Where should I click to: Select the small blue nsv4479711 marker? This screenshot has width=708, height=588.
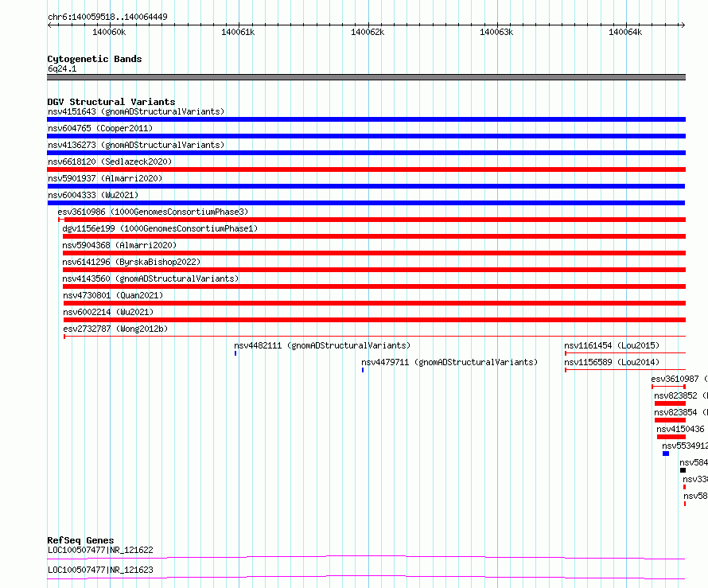pos(363,370)
